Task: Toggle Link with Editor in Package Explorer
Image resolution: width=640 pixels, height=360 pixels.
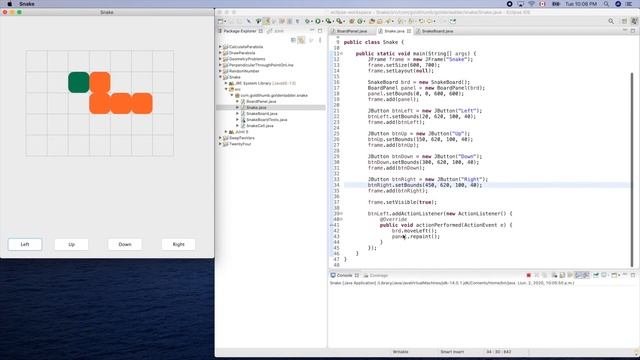Action: (x=301, y=40)
